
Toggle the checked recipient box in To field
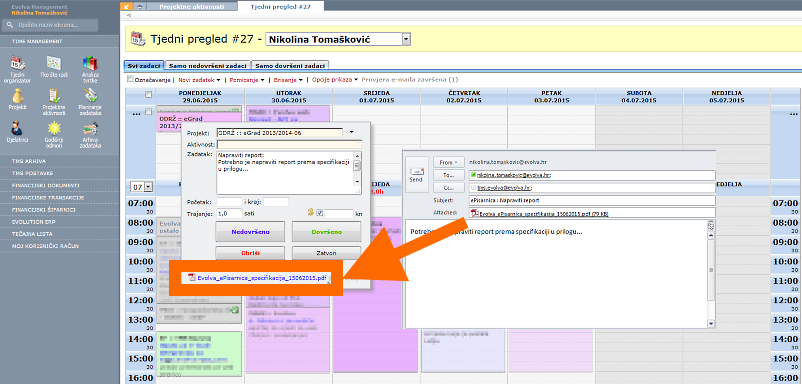[x=473, y=175]
